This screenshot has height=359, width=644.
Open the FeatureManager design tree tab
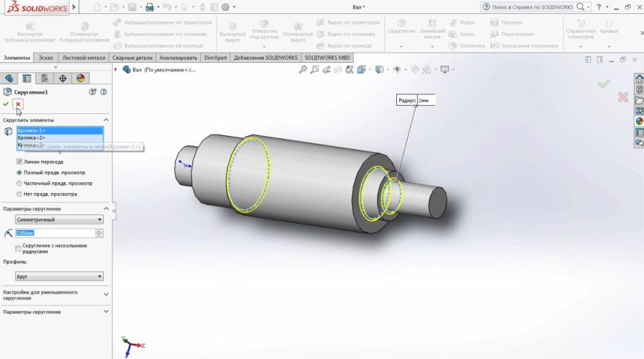click(x=9, y=78)
